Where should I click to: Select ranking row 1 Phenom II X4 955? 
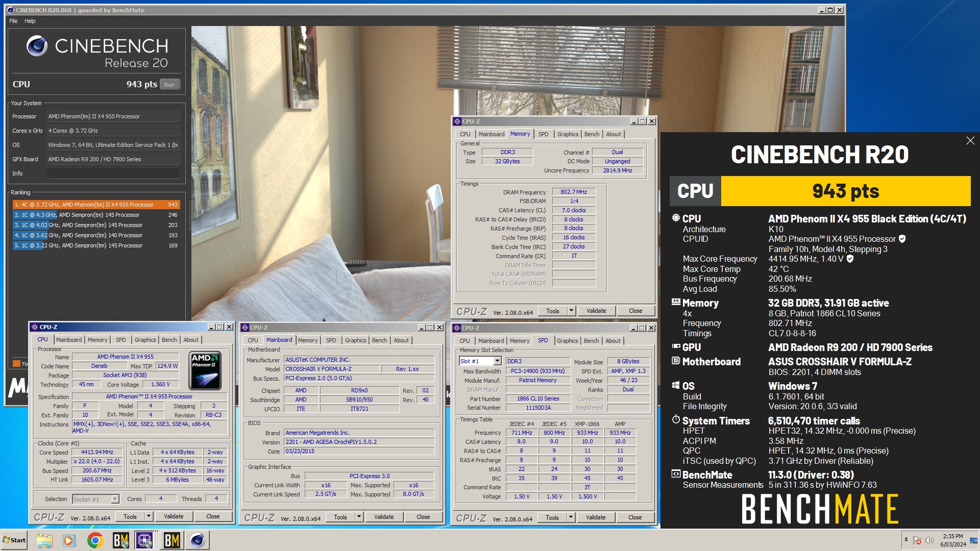[x=96, y=205]
